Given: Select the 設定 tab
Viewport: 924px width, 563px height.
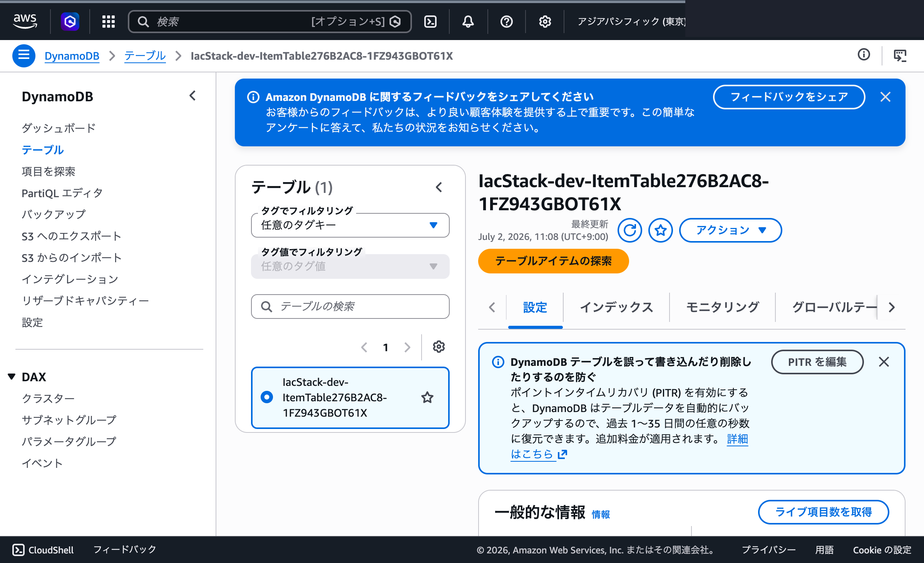Looking at the screenshot, I should click(x=535, y=307).
